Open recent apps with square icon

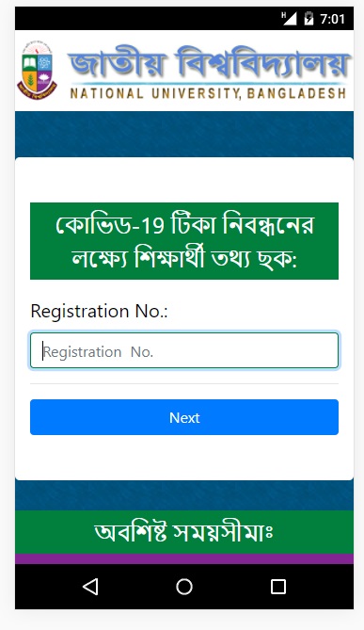[x=278, y=587]
